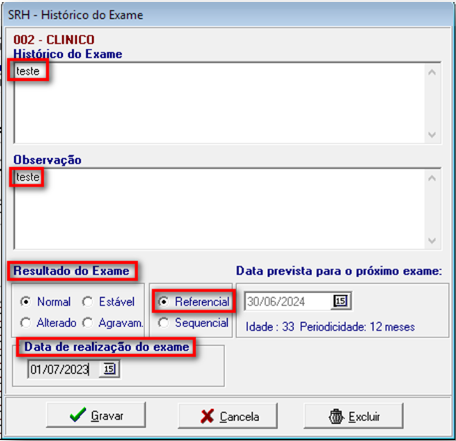Click inside the Histórico do Exame text area
The width and height of the screenshot is (456, 441).
220,103
